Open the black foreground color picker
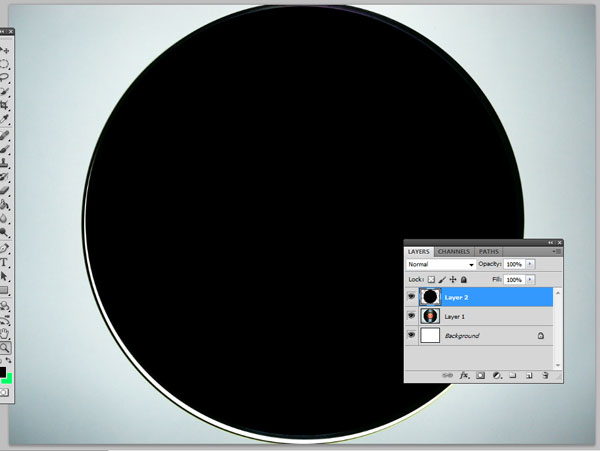 click(2, 372)
